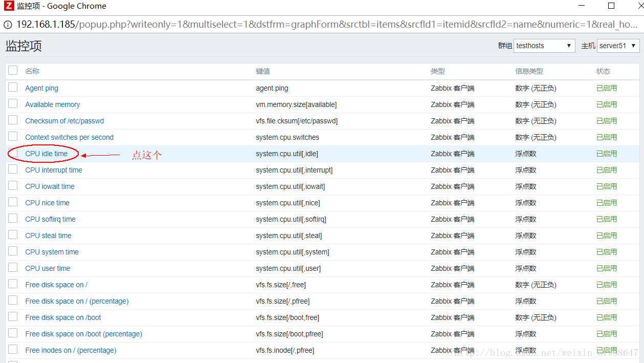Open Checksum of /etc/passwd link
The height and width of the screenshot is (363, 644).
point(64,121)
